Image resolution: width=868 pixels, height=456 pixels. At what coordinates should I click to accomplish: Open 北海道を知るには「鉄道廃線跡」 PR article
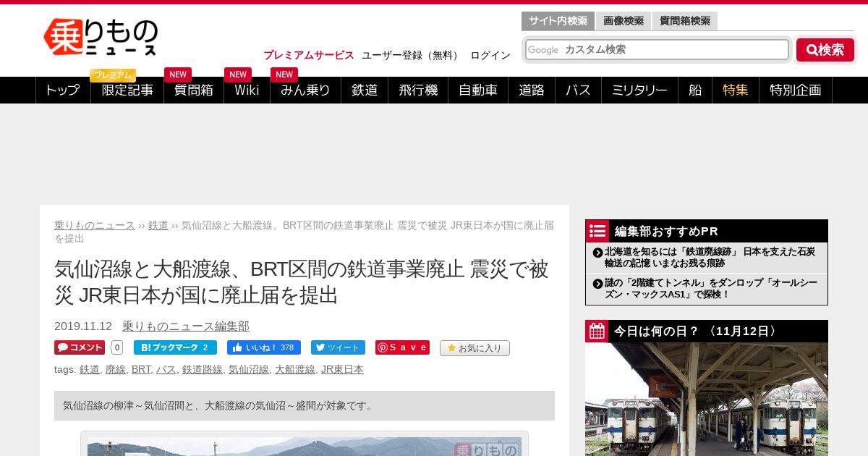[x=710, y=257]
